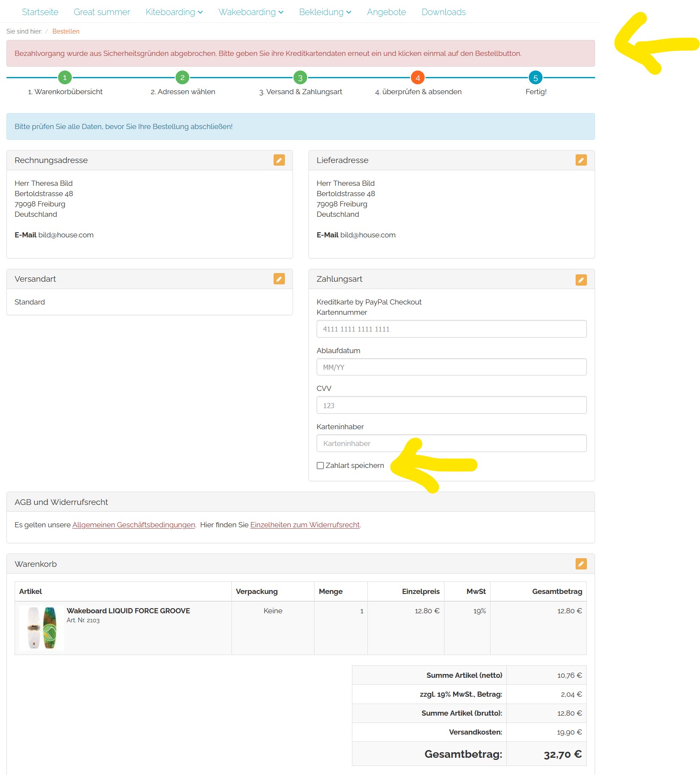Click step 1 Warenkorbübersicht circle

(65, 78)
